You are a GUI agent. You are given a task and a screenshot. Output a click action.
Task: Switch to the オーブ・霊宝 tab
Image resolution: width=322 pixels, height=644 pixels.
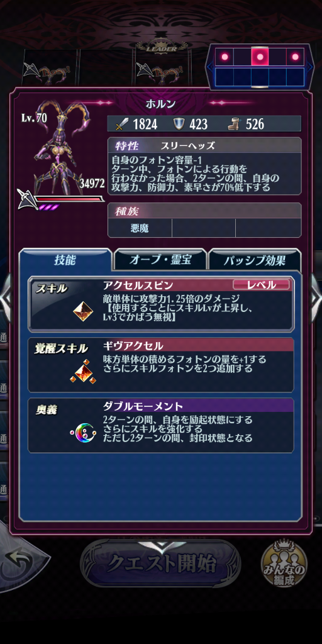[160, 260]
